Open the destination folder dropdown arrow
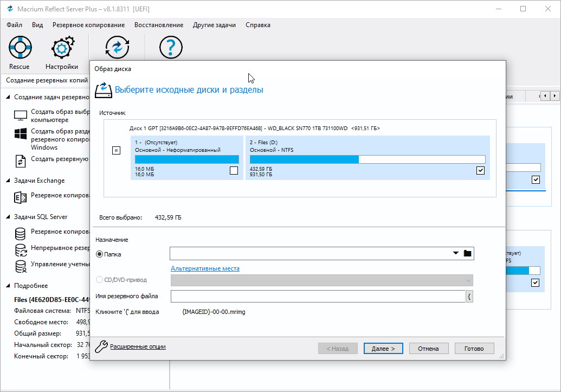 (x=455, y=253)
